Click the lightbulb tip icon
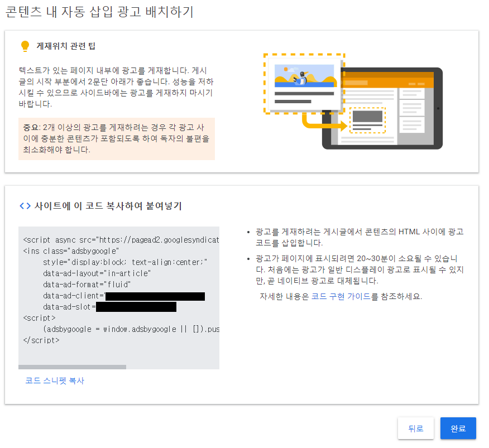 tap(25, 46)
